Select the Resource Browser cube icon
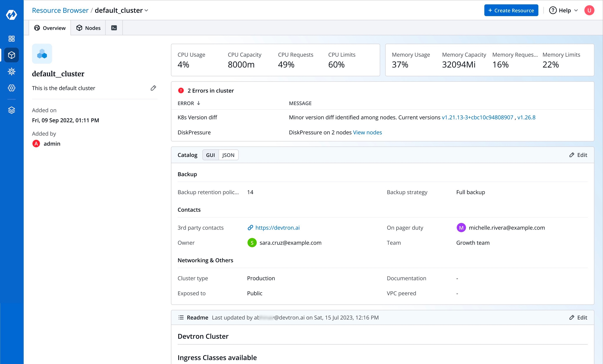Viewport: 603px width, 364px height. [12, 55]
